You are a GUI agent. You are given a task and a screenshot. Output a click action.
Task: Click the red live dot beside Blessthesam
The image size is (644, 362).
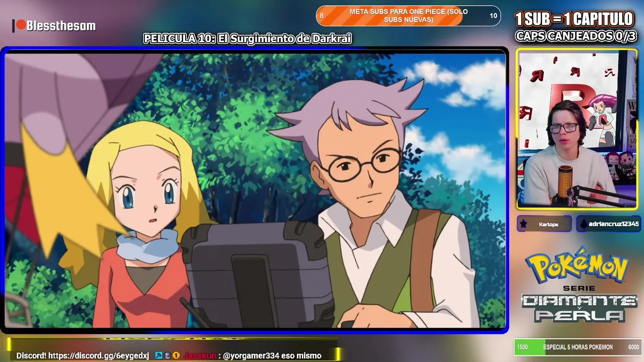click(21, 25)
